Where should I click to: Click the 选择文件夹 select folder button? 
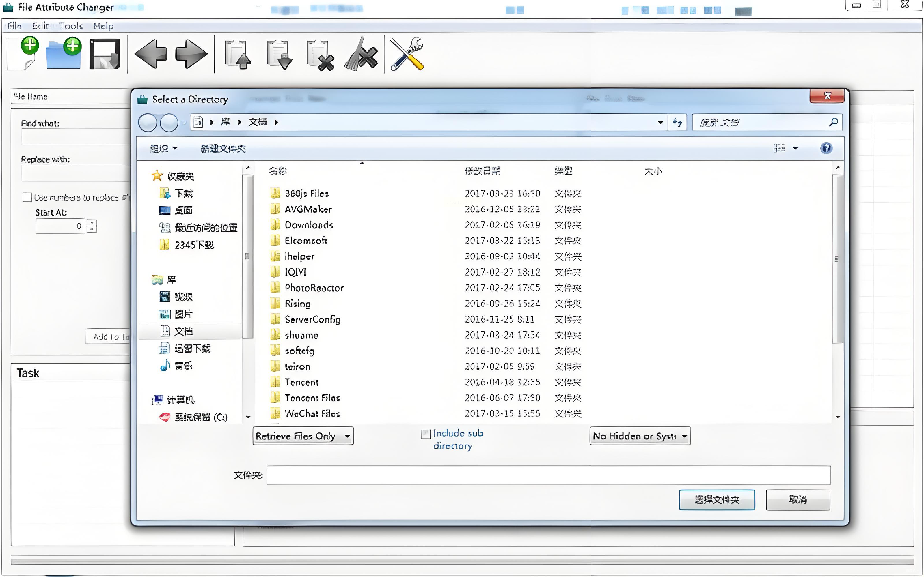coord(717,499)
